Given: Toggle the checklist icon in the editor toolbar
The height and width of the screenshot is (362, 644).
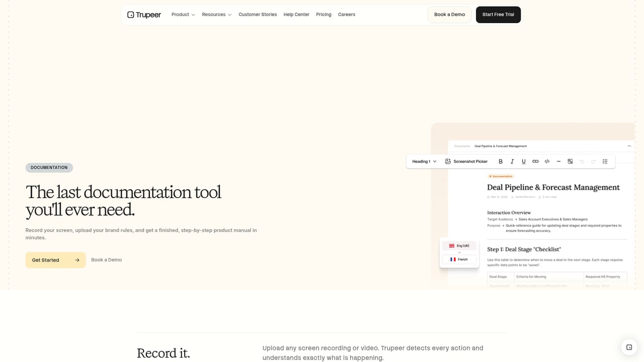Looking at the screenshot, I should (605, 161).
